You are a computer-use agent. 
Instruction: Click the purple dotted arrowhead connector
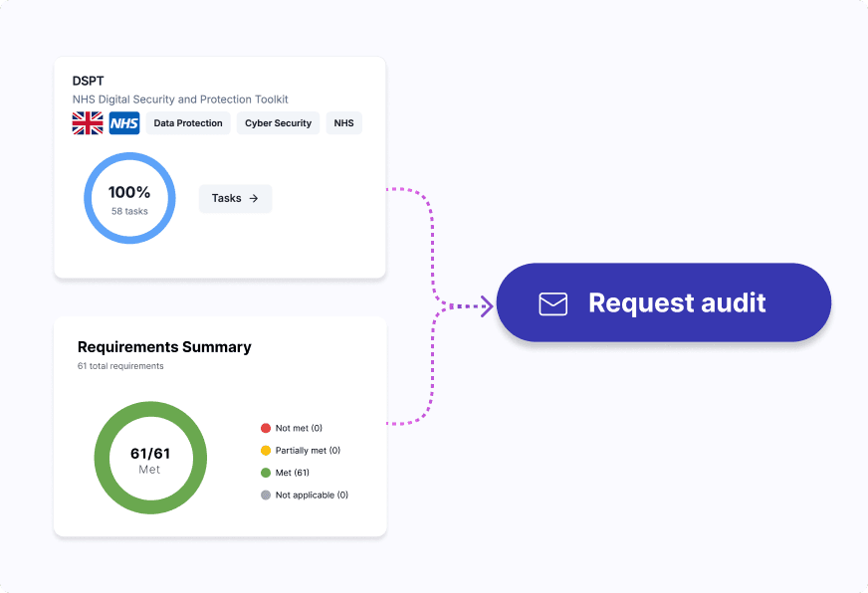485,306
